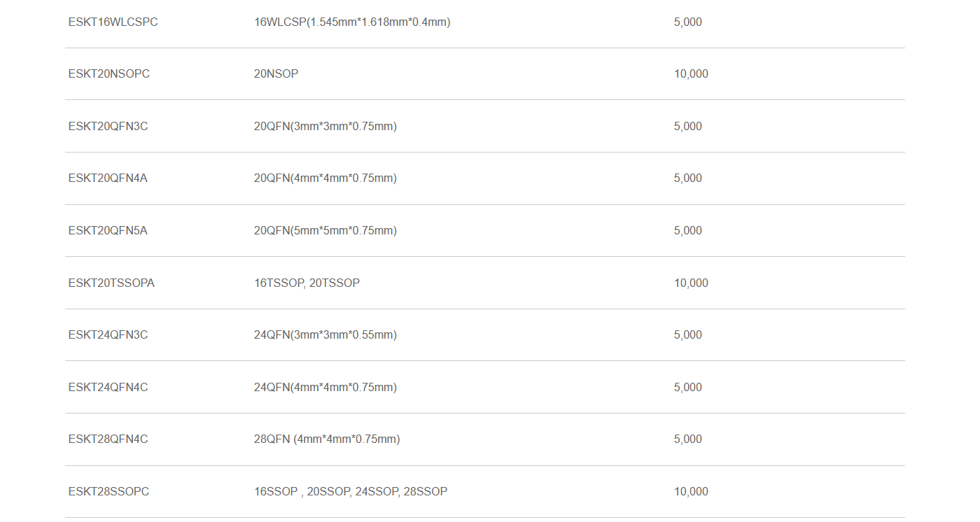The height and width of the screenshot is (522, 980).
Task: Click the ESKT16WLCSPC part number
Action: point(113,22)
